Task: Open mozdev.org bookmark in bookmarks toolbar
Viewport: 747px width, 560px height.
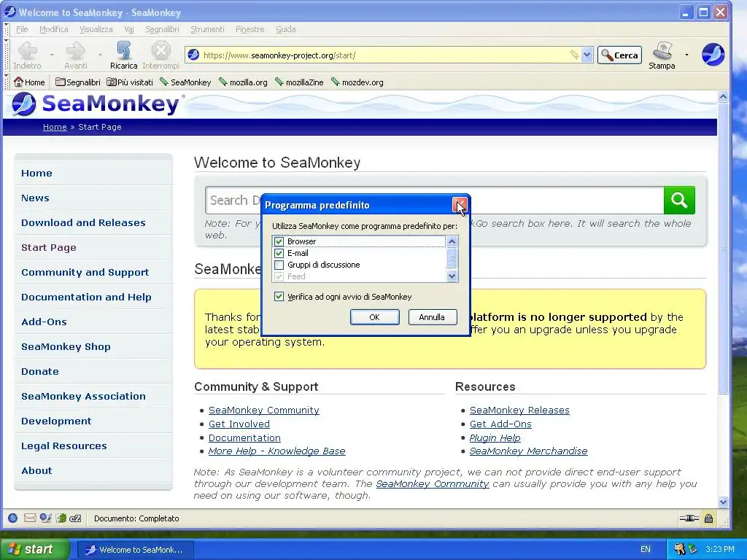Action: pyautogui.click(x=357, y=82)
